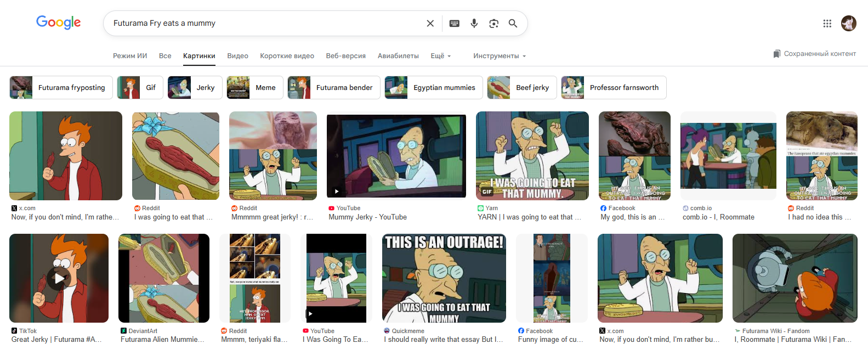Open Режим ИИ mode tab

click(130, 56)
